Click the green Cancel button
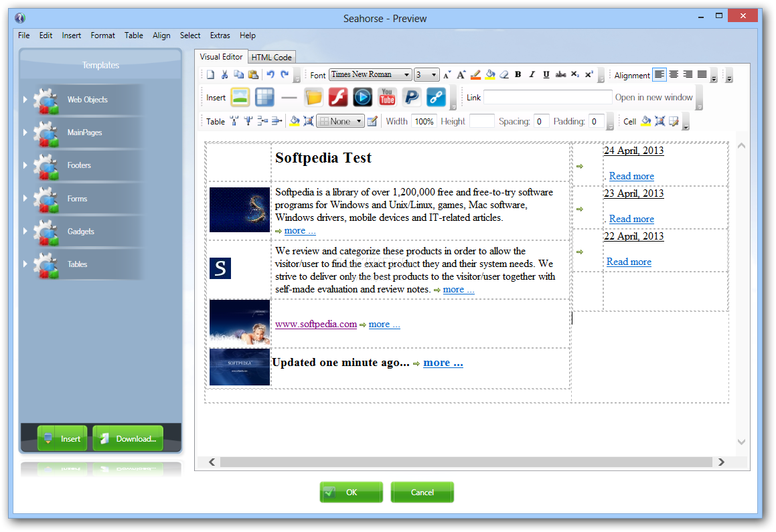The width and height of the screenshot is (776, 532). (422, 492)
